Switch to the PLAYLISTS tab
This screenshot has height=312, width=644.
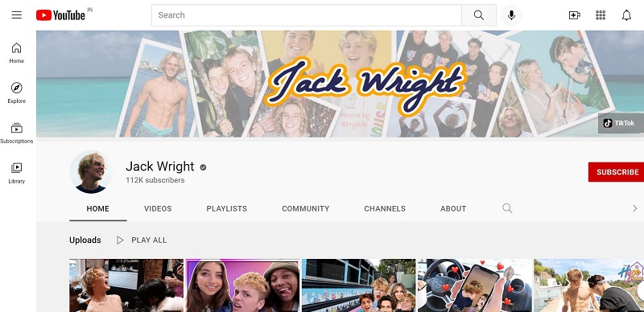click(227, 208)
